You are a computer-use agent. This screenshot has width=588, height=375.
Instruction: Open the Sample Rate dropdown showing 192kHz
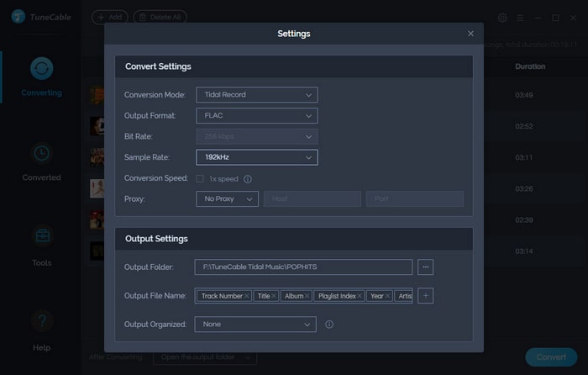point(257,157)
